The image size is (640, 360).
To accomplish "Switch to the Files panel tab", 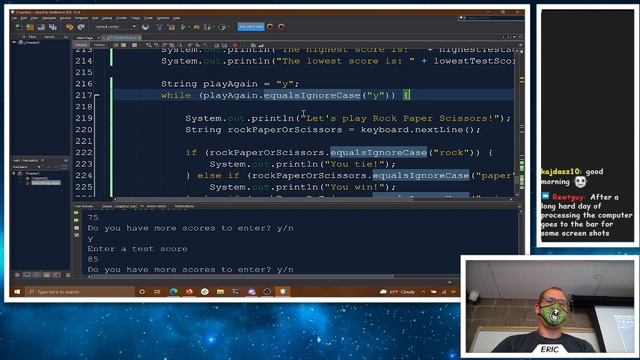I will 32,37.
